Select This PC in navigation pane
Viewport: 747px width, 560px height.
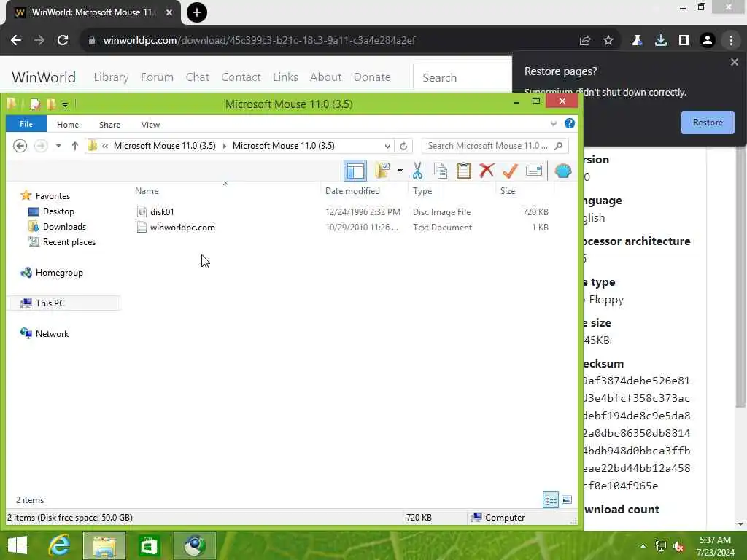click(50, 303)
